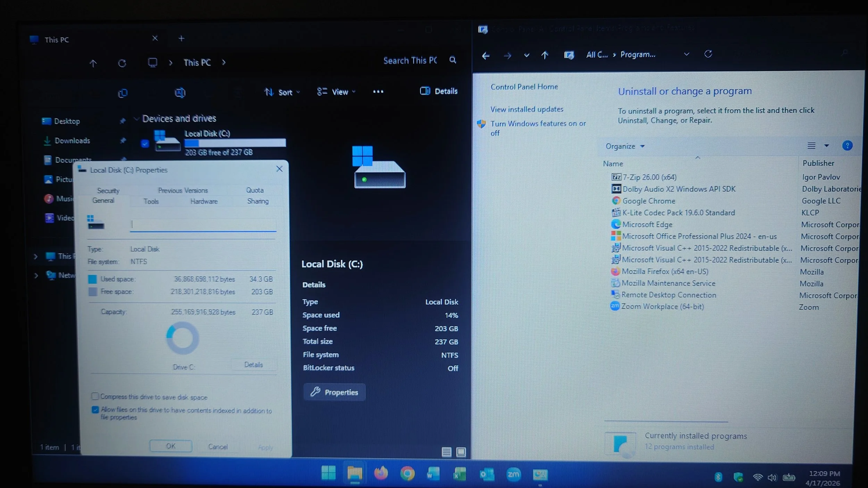The image size is (868, 488).
Task: Go up one level in File Explorer
Action: 93,64
